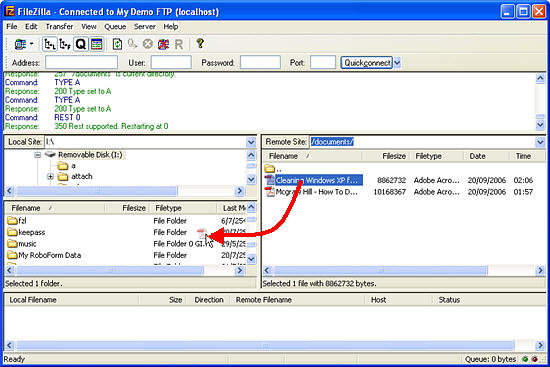550x367 pixels.
Task: Sort local list by Filetype header
Action: click(x=183, y=208)
